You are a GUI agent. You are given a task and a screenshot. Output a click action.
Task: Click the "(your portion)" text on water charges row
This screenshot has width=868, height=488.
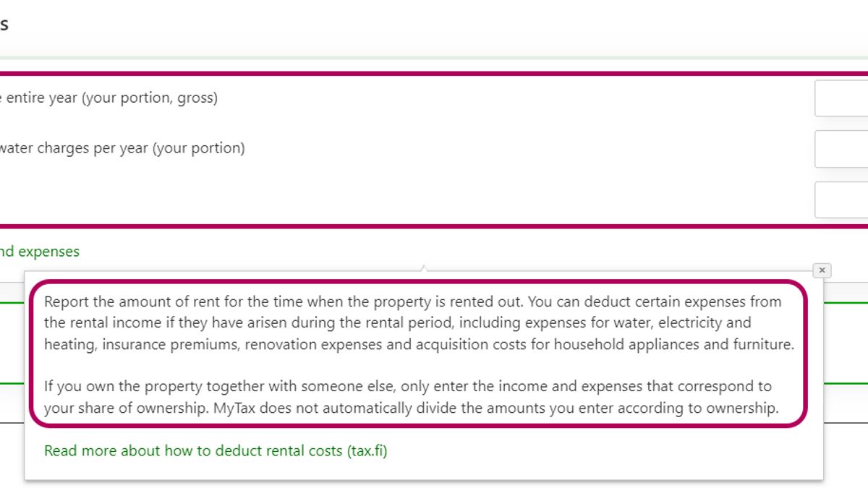tap(199, 149)
